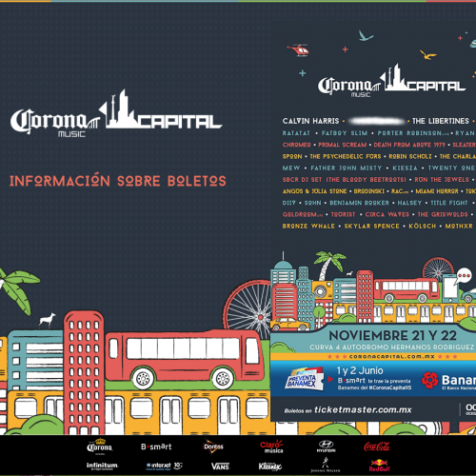Click the Hyundai sponsor logo
The width and height of the screenshot is (476, 476).
(326, 446)
